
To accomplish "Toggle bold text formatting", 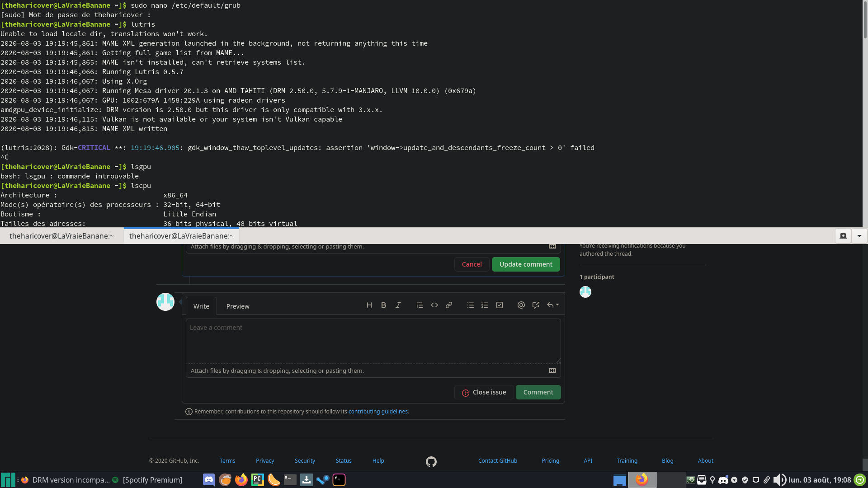I will tap(384, 305).
